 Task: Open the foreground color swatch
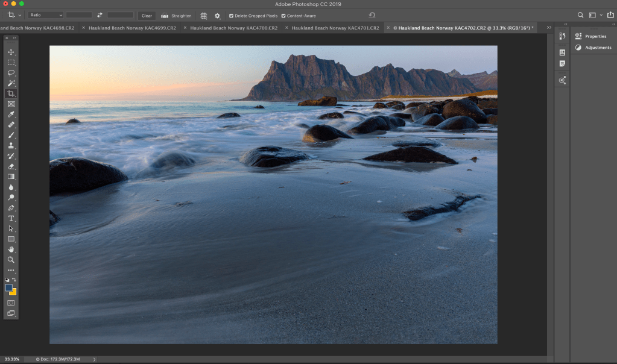9,288
